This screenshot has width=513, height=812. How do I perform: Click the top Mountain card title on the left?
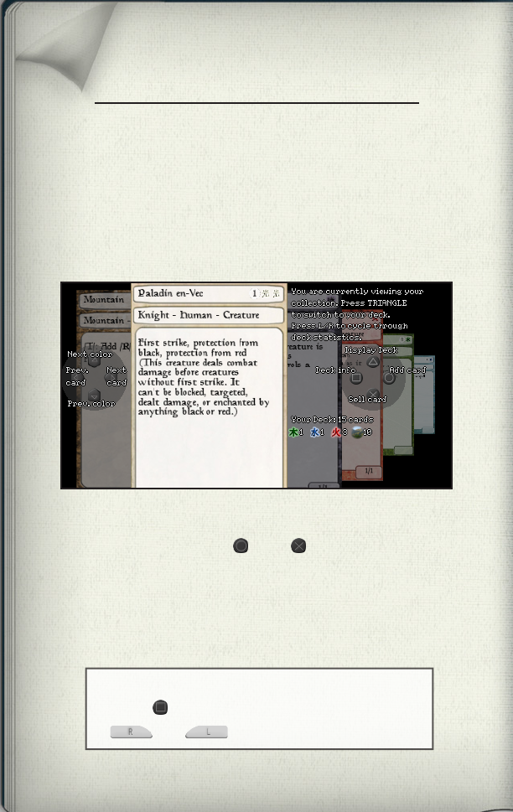pos(104,299)
